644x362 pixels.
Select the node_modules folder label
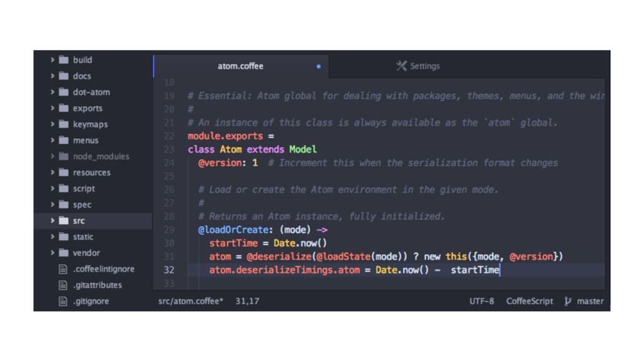click(x=101, y=156)
